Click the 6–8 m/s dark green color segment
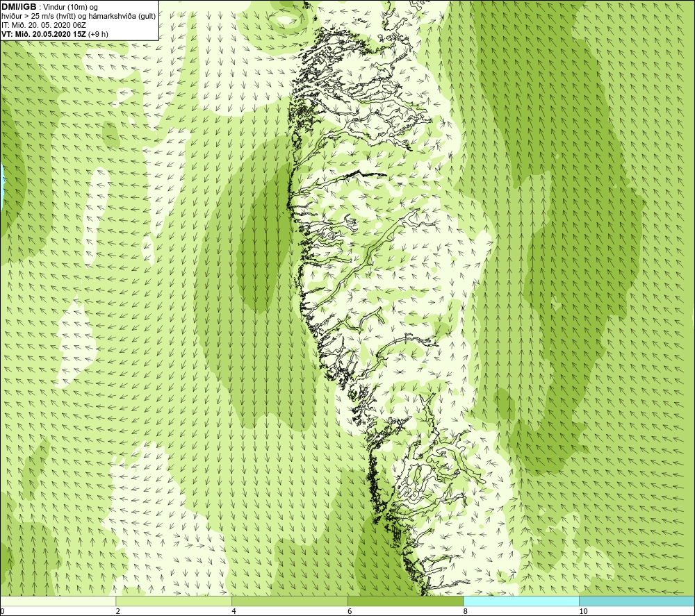This screenshot has width=695, height=616. 406,601
